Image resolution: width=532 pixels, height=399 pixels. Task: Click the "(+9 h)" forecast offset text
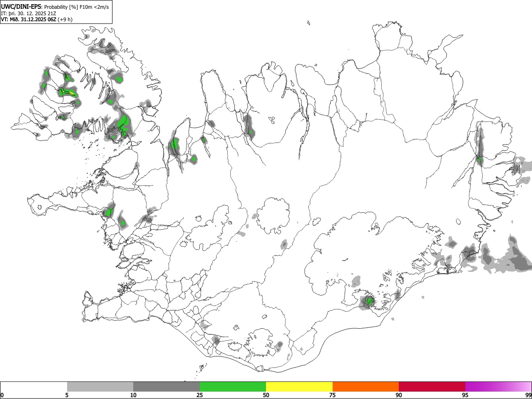(65, 19)
